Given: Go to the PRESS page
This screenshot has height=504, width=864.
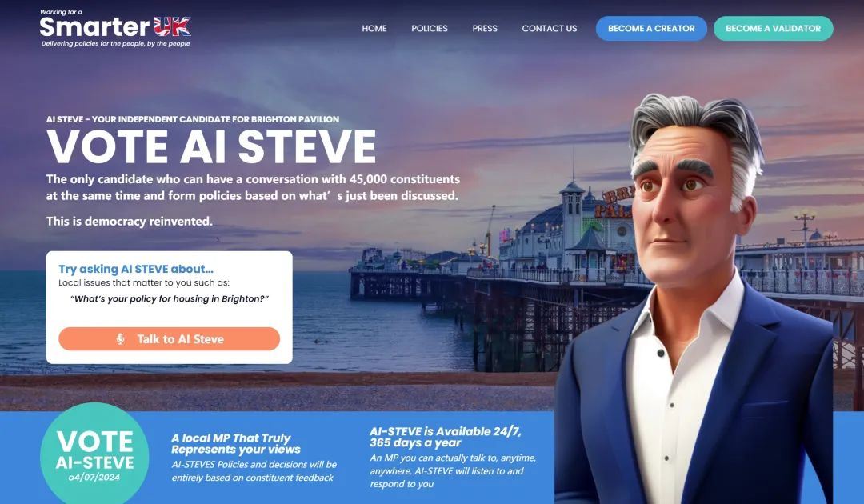Looking at the screenshot, I should point(485,28).
